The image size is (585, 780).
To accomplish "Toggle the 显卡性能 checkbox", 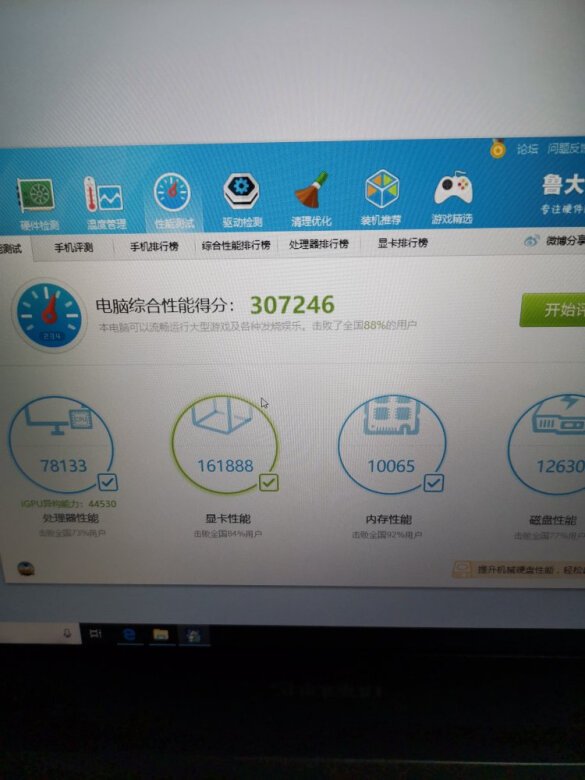I will [x=269, y=483].
